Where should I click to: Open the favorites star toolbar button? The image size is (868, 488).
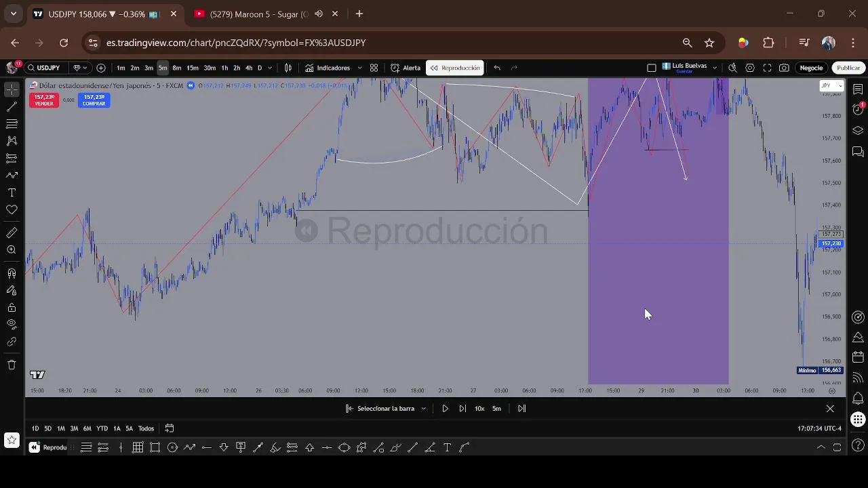(12, 440)
